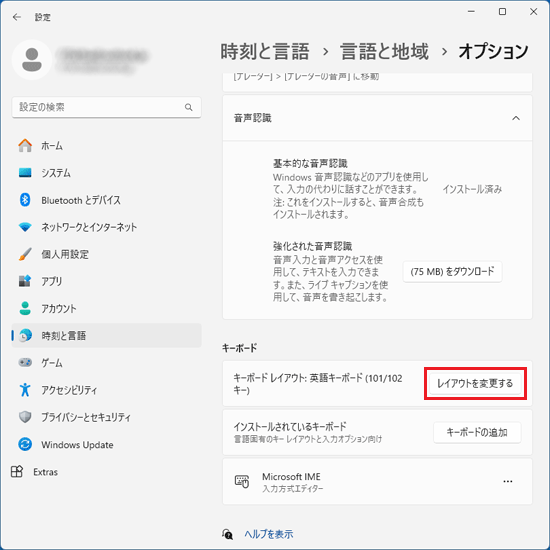The width and height of the screenshot is (550, 550).
Task: Open Windows Update page
Action: [x=106, y=444]
